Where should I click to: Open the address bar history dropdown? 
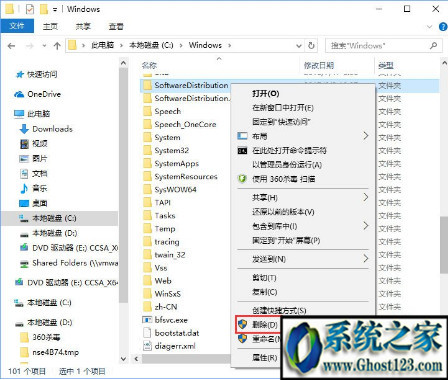[299, 46]
